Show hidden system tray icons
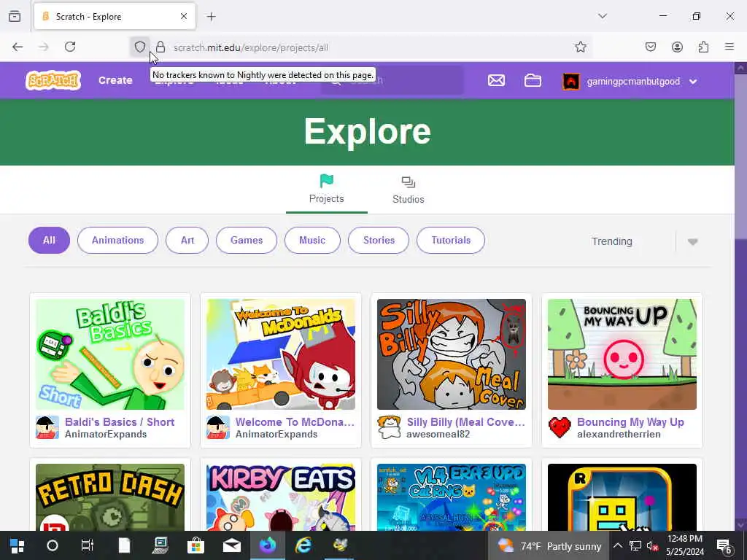This screenshot has height=560, width=747. pyautogui.click(x=617, y=545)
